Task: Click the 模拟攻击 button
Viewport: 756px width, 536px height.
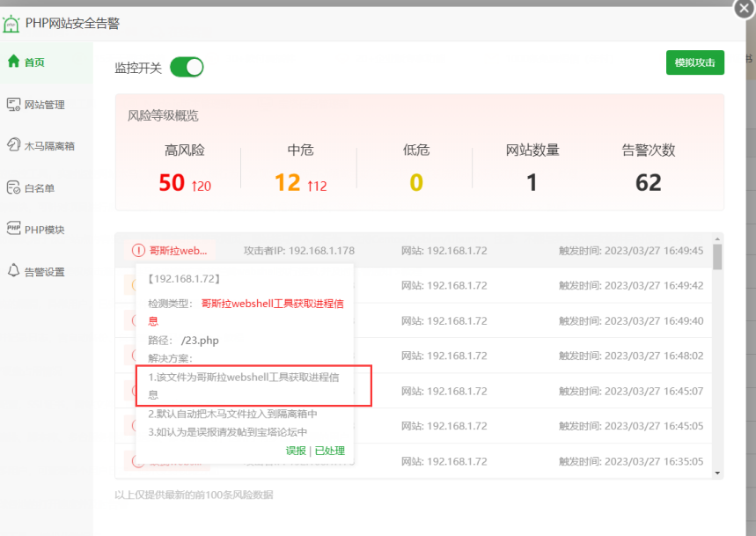Action: point(694,62)
